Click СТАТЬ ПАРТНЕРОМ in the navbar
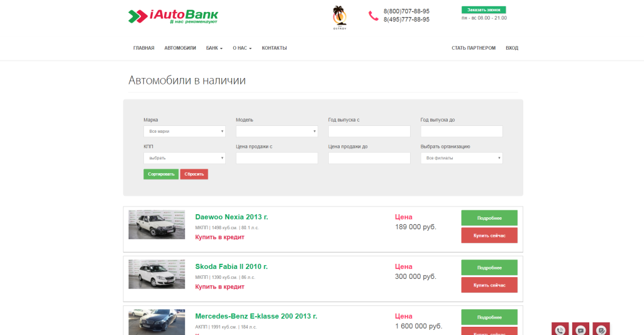644x335 pixels. click(474, 48)
